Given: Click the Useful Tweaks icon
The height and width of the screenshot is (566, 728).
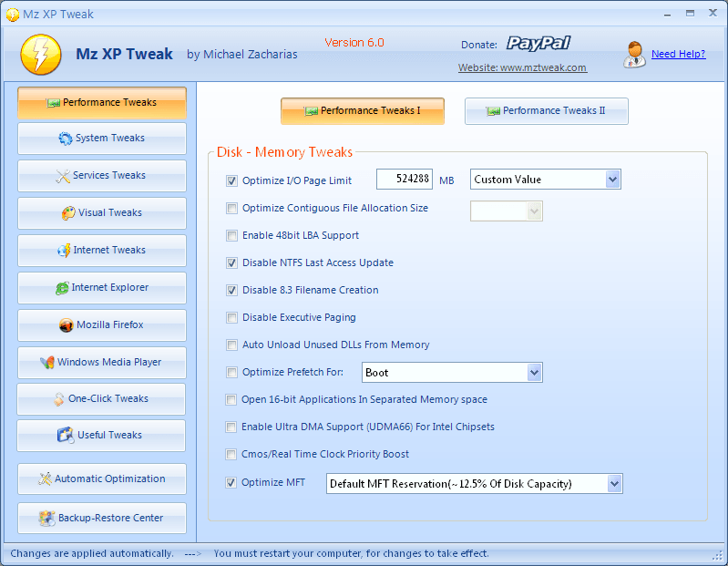Looking at the screenshot, I should [x=66, y=435].
